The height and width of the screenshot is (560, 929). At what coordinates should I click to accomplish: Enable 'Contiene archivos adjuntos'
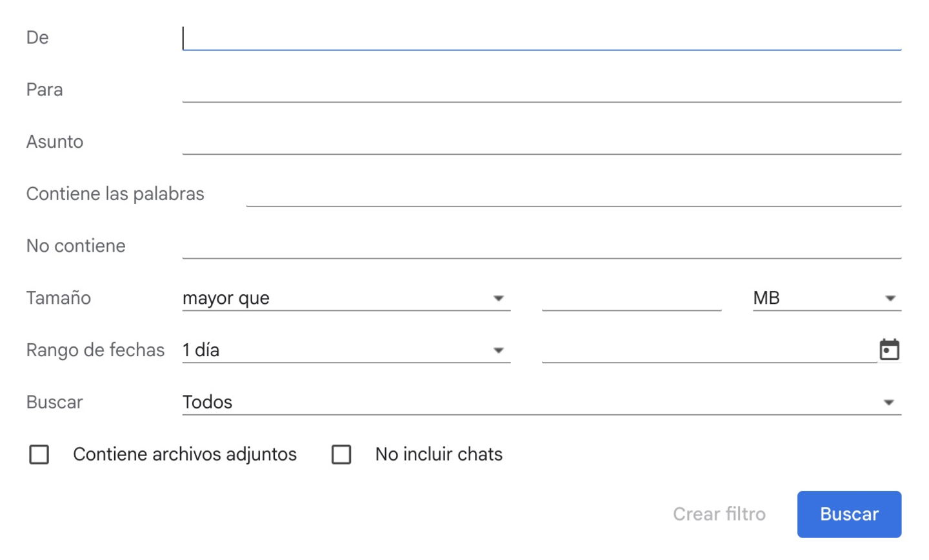[x=39, y=455]
